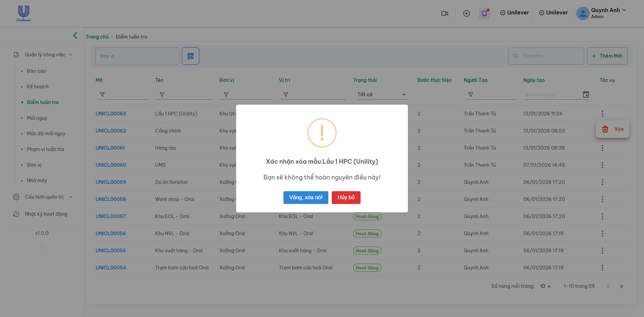The height and width of the screenshot is (317, 644).
Task: Cancel deletion with Hủy bỏ button
Action: pyautogui.click(x=346, y=198)
